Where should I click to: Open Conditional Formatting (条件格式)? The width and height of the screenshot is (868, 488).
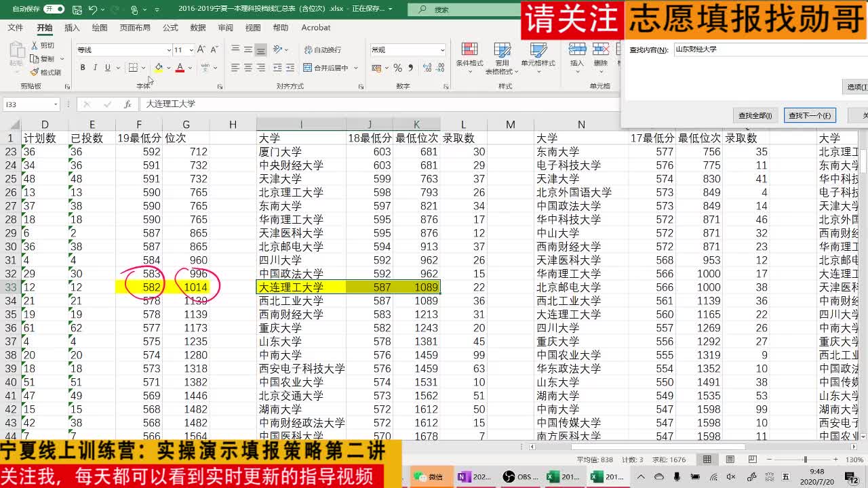point(469,58)
